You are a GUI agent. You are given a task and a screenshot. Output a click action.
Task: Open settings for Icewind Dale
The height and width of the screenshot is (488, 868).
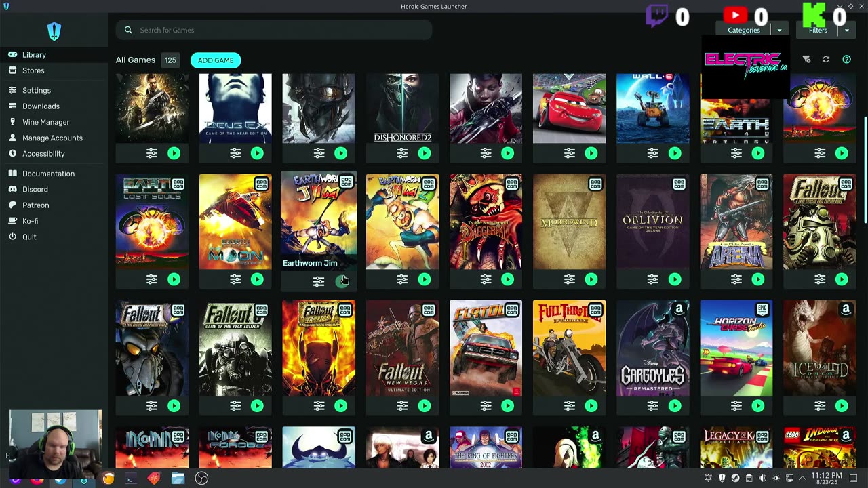click(820, 406)
